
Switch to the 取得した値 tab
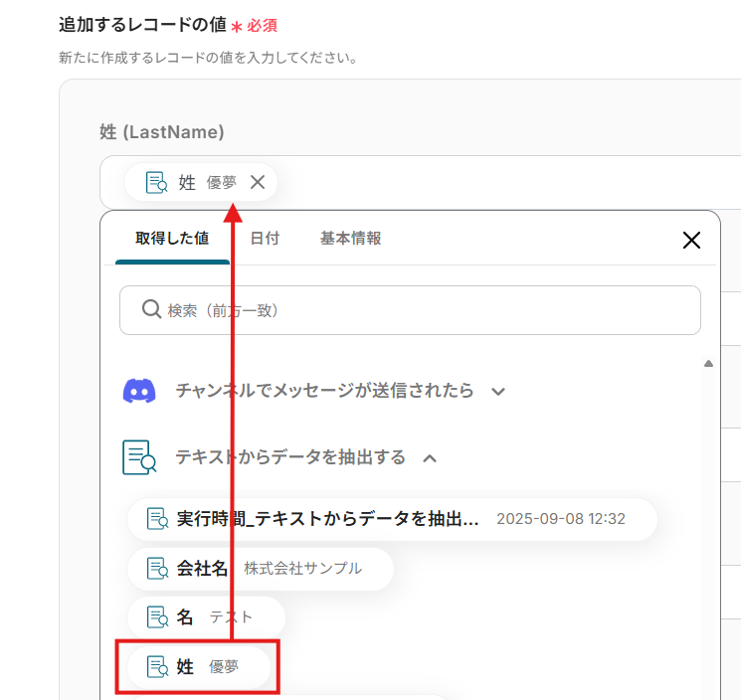pos(172,238)
